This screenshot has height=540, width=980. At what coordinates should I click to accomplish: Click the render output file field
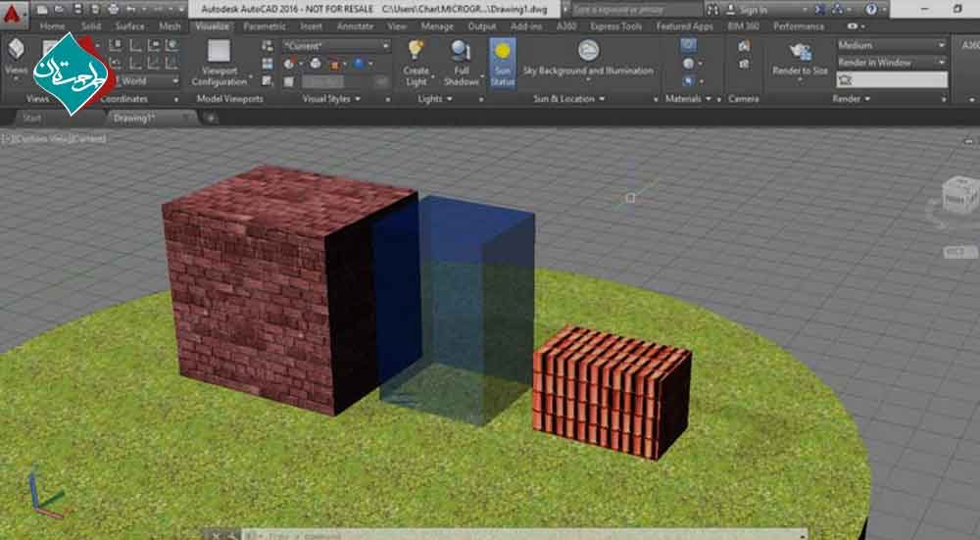point(892,80)
